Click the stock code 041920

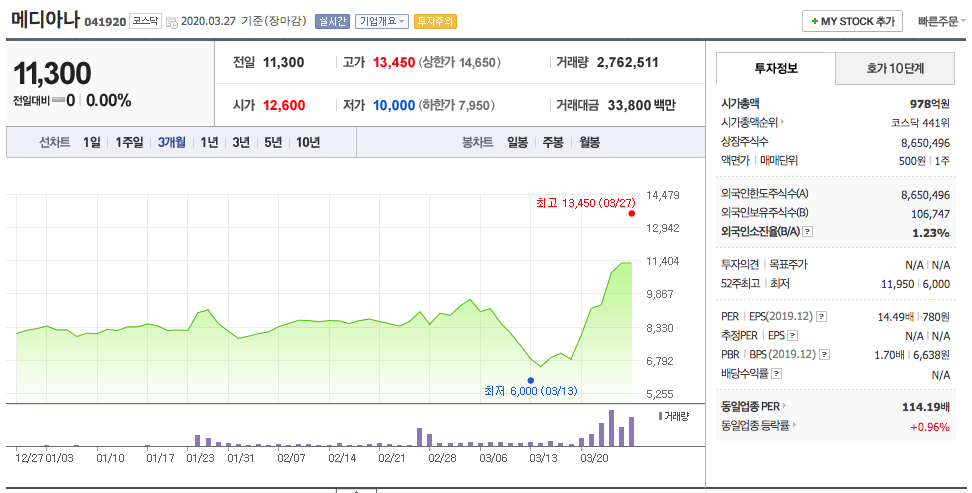pyautogui.click(x=105, y=22)
